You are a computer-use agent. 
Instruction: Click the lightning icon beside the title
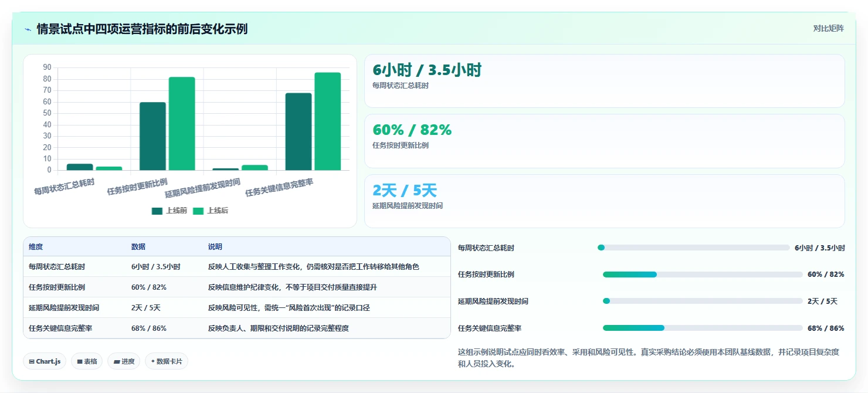(x=28, y=29)
